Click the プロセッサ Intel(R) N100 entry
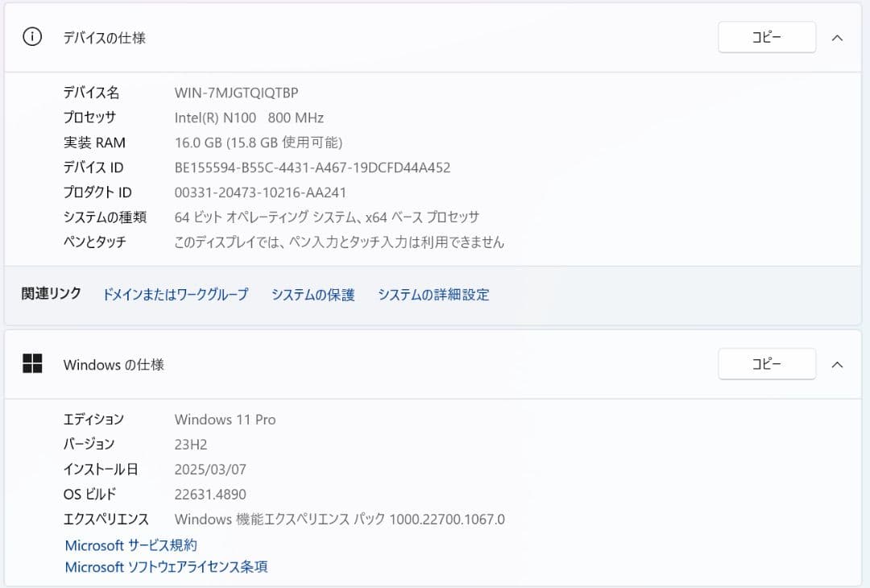The width and height of the screenshot is (870, 588). [x=250, y=118]
